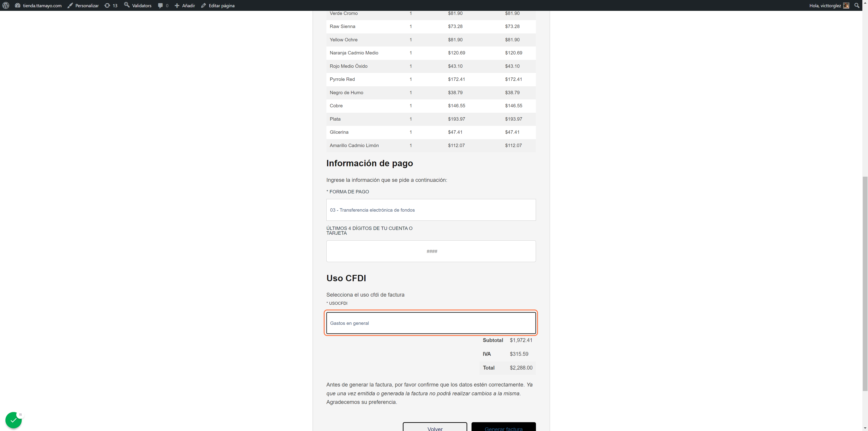Open the 13 pending updates icon
Viewport: 868px width, 431px height.
tap(111, 5)
